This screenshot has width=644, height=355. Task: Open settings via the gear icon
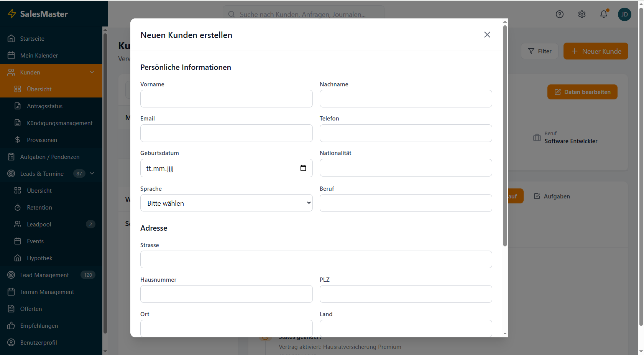tap(582, 14)
